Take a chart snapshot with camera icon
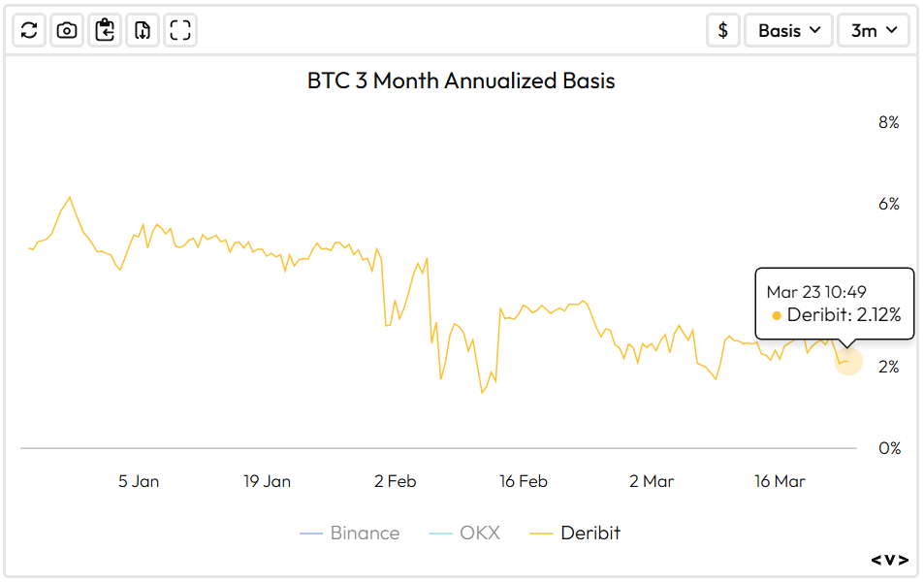The height and width of the screenshot is (582, 924). pyautogui.click(x=67, y=30)
